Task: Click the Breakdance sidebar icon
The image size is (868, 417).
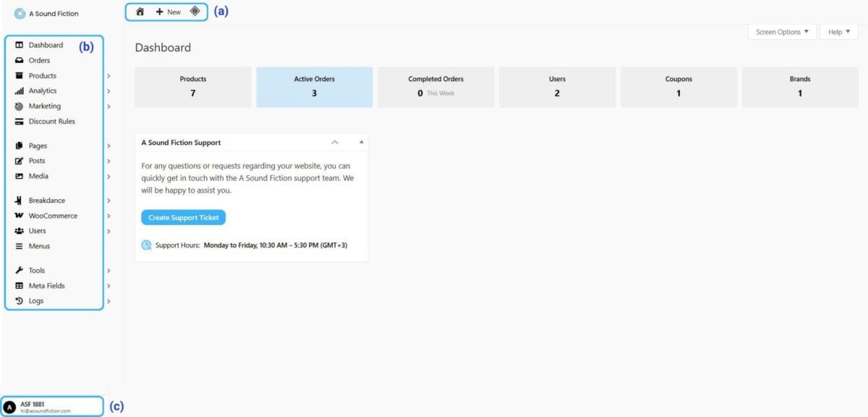Action: click(18, 200)
